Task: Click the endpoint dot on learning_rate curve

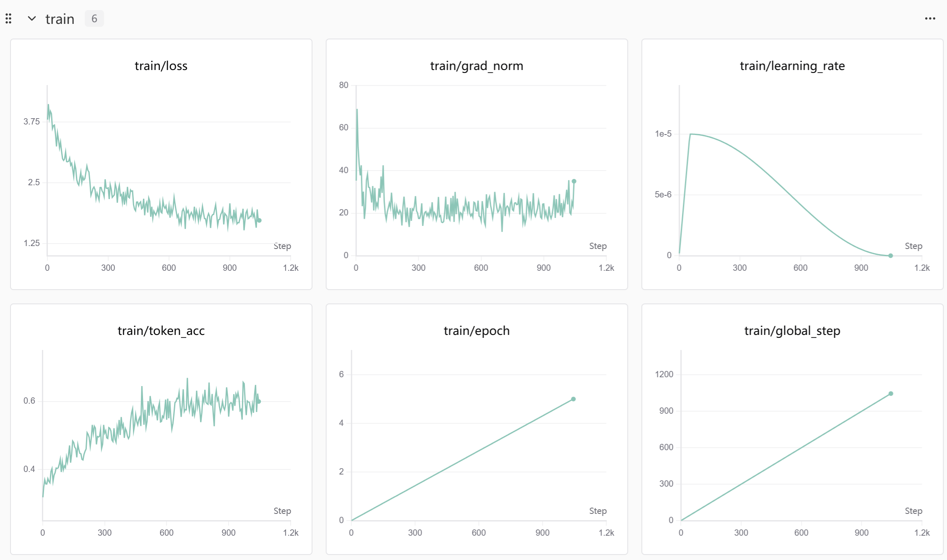Action: point(890,256)
